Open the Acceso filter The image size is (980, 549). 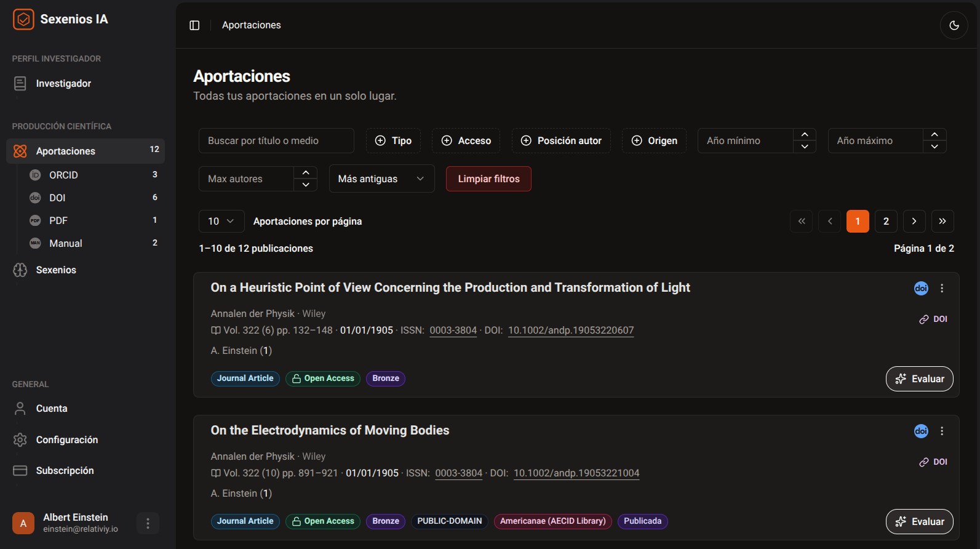(x=466, y=140)
